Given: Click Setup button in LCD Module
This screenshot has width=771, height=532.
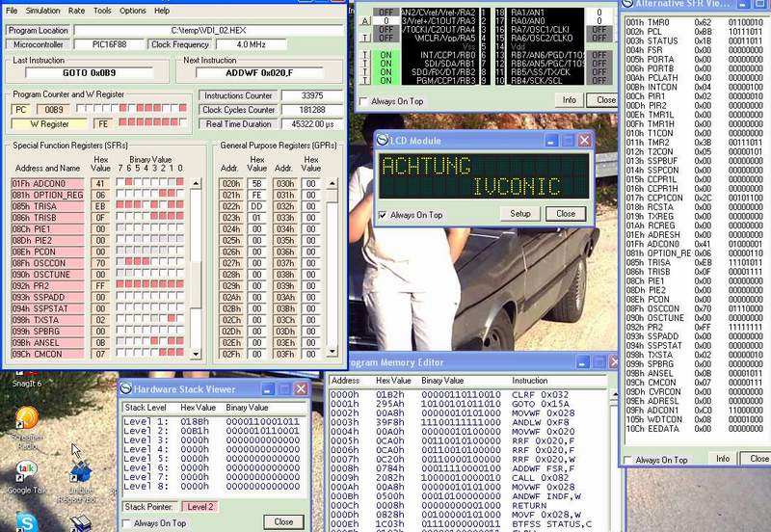Looking at the screenshot, I should [520, 214].
